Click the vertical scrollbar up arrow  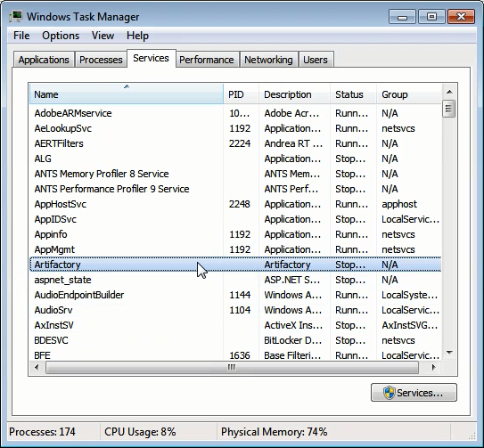point(449,92)
